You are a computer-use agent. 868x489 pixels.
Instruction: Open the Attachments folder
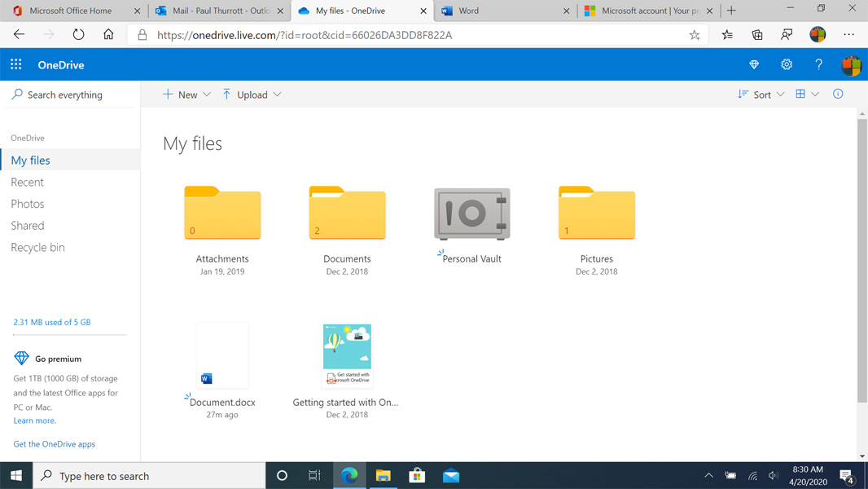pos(222,214)
